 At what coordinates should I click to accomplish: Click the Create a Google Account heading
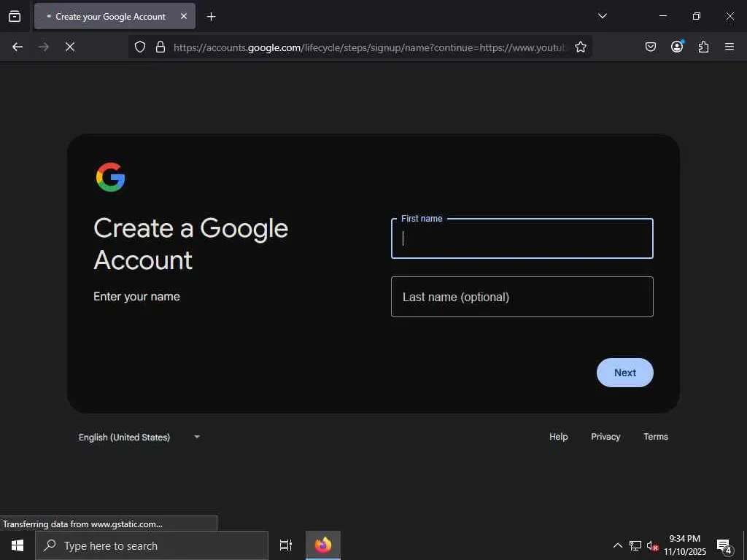pos(191,244)
